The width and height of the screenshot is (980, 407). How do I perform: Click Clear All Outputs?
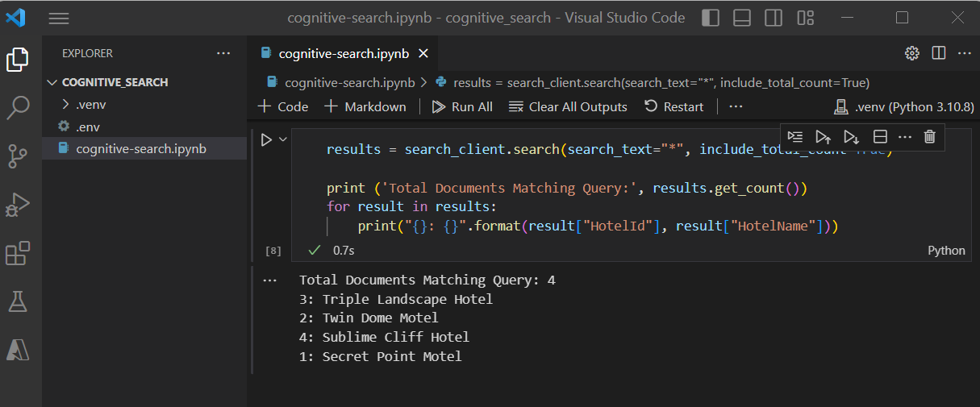tap(567, 106)
